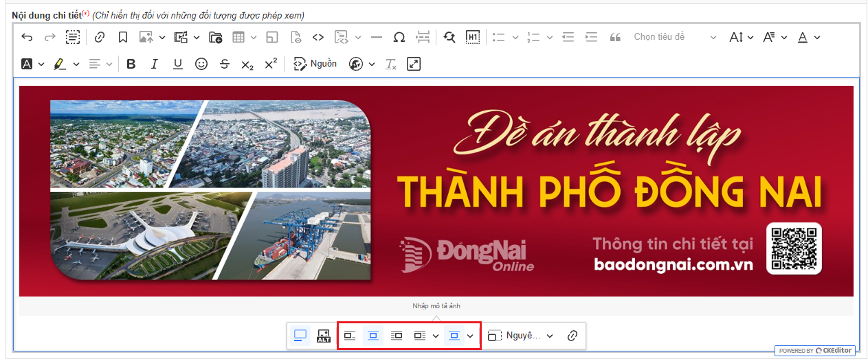Open the 'Chọn tiêu đề' heading dropdown
The width and height of the screenshot is (868, 359).
point(674,37)
